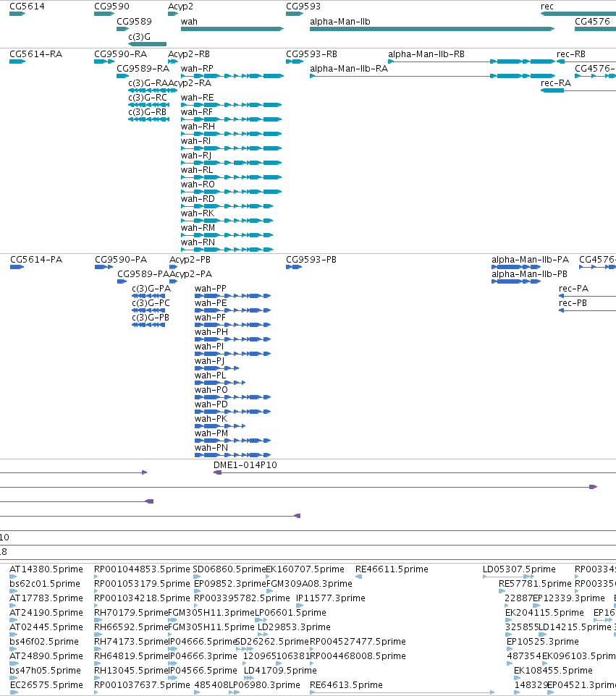Click EST RE64613.5prime

pos(347,685)
